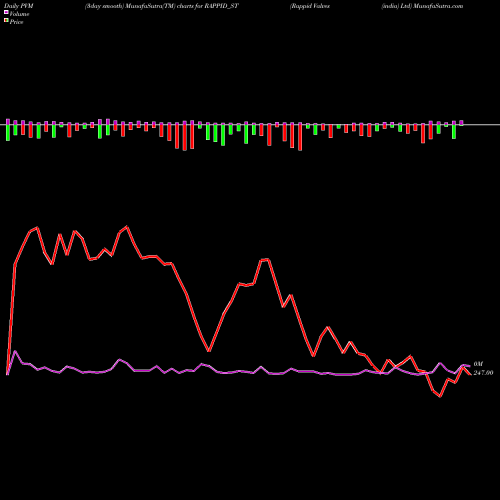Click the Volume legend color swatch
This screenshot has width=500, height=500.
6,13
